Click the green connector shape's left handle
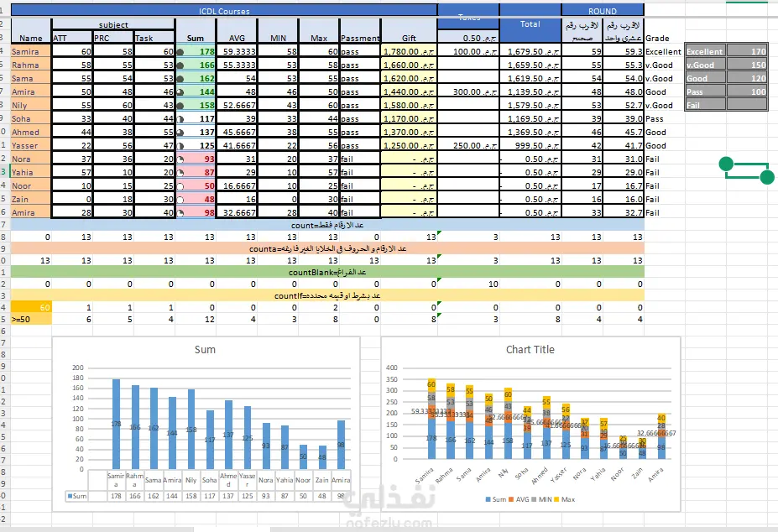778x532 pixels. tap(726, 164)
